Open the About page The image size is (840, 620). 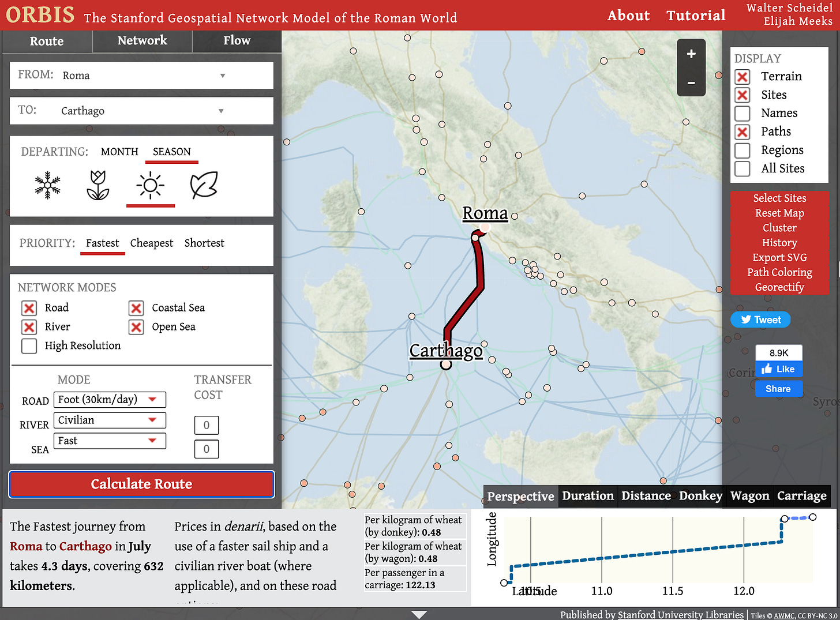[x=628, y=16]
